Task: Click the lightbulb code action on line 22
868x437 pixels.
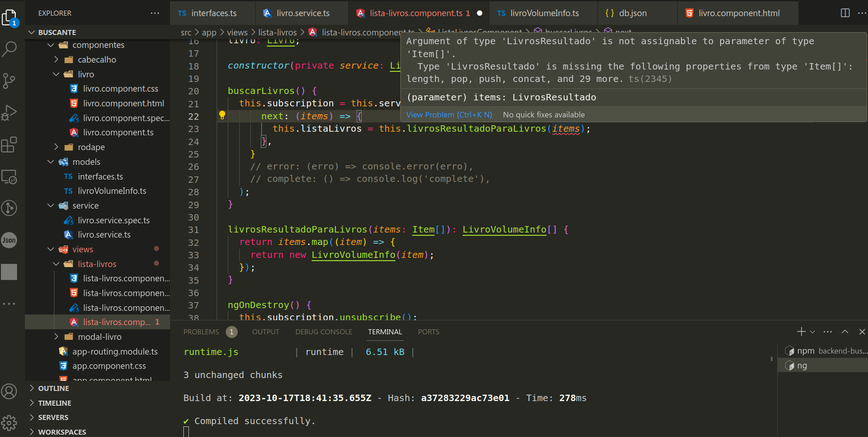Action: pyautogui.click(x=222, y=115)
